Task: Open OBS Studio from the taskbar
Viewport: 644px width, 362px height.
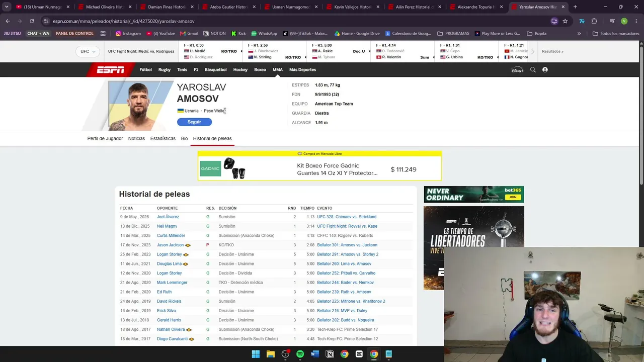Action: coord(285,354)
